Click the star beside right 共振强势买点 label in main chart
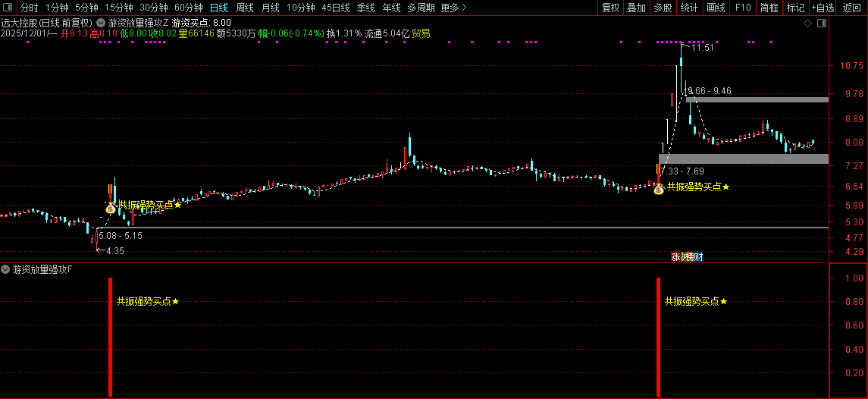 pos(725,187)
